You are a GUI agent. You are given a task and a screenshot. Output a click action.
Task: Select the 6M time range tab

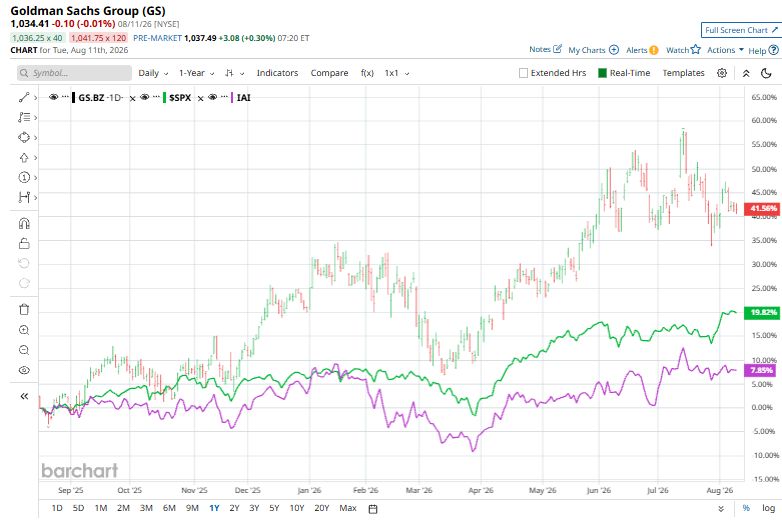169,508
